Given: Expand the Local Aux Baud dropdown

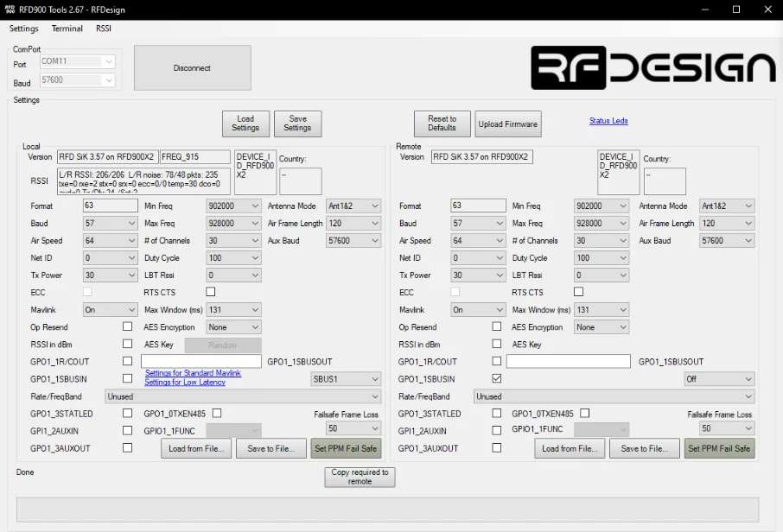Looking at the screenshot, I should [x=353, y=241].
